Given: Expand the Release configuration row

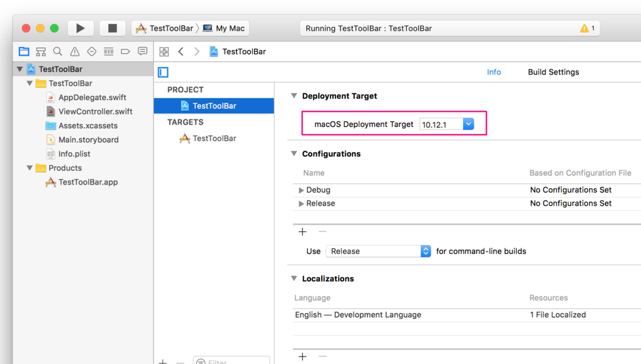Looking at the screenshot, I should [301, 203].
